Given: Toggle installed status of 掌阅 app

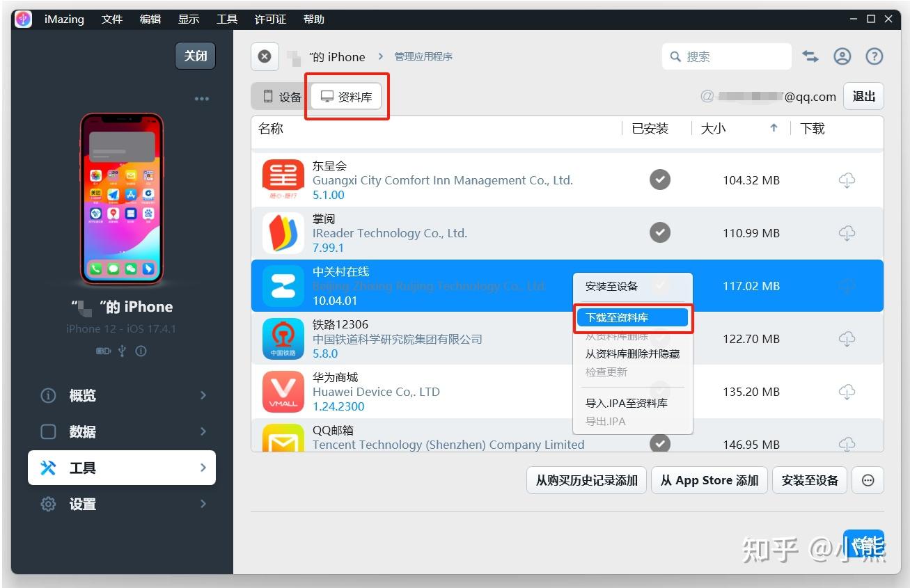Looking at the screenshot, I should tap(659, 232).
